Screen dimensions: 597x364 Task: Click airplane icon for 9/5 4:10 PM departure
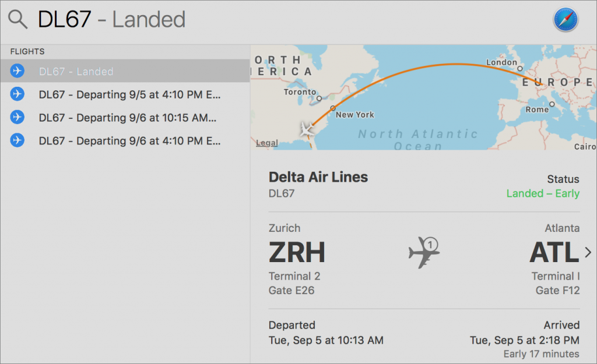pos(17,94)
